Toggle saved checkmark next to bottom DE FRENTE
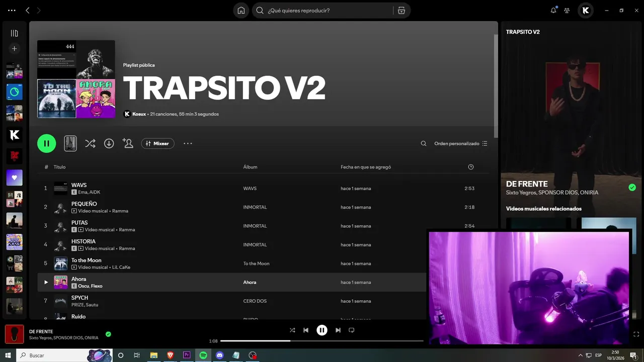The height and width of the screenshot is (362, 644). point(108,334)
